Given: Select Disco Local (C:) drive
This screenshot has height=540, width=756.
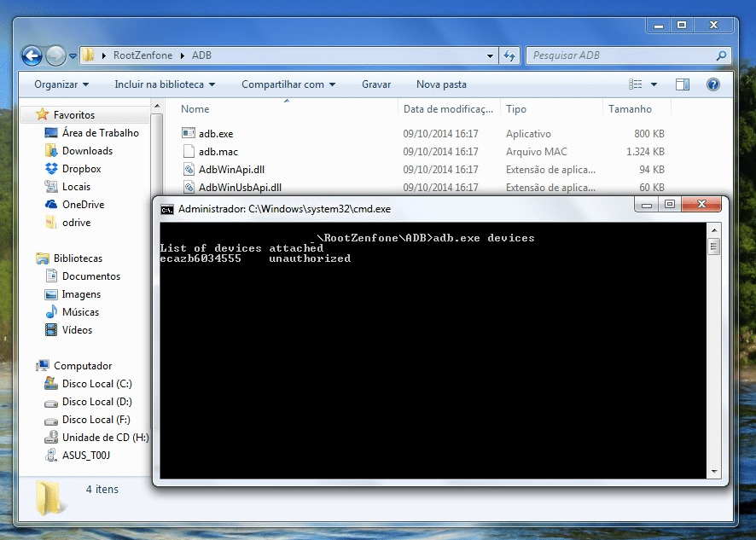Looking at the screenshot, I should [x=96, y=384].
